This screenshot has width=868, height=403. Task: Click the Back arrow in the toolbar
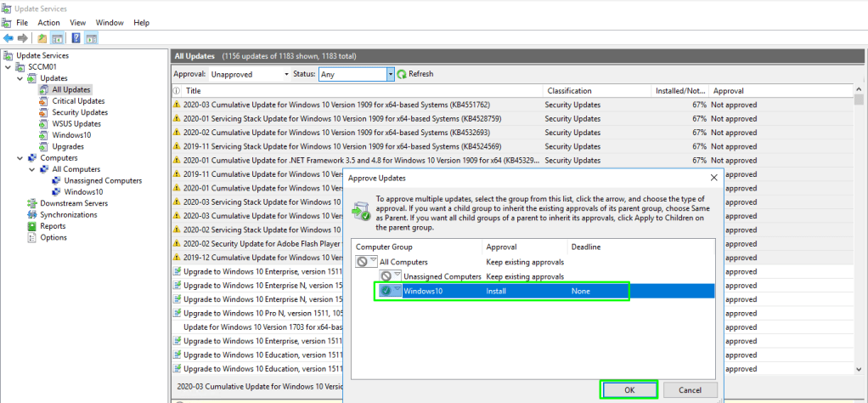(x=8, y=38)
